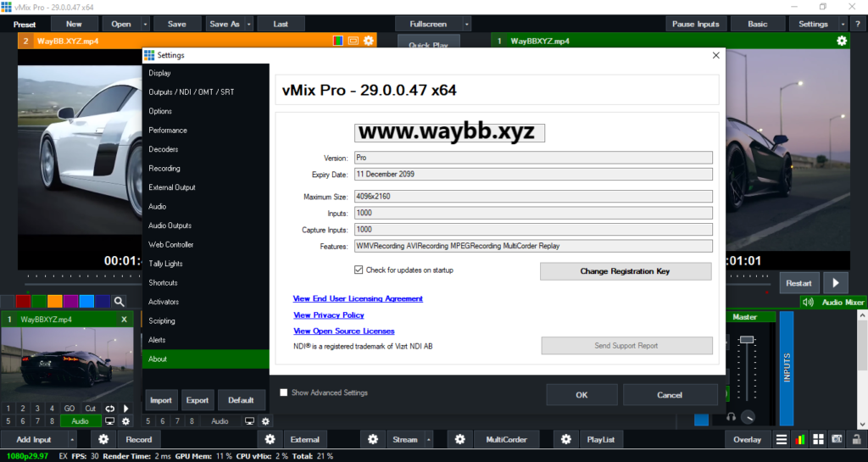Click the loop icon on input 1

coord(109,409)
